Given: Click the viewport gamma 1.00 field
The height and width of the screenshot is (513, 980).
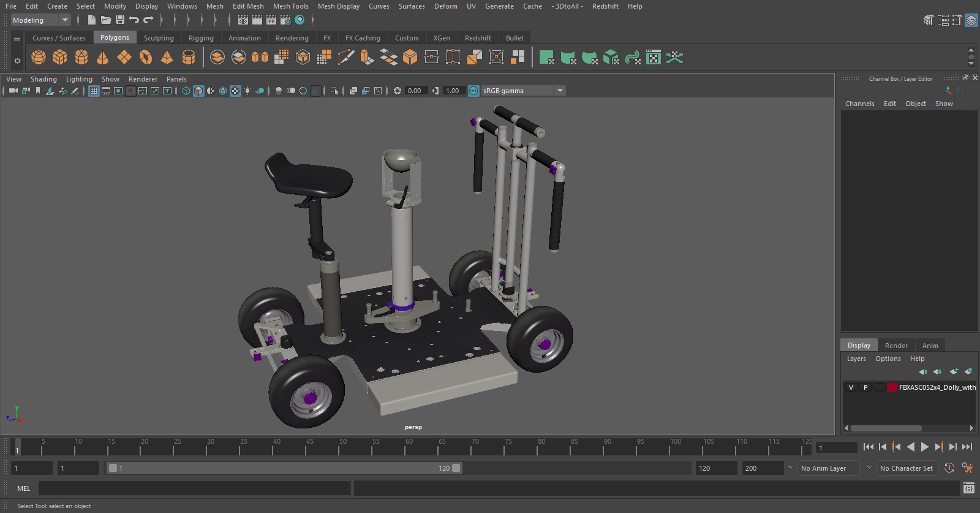Looking at the screenshot, I should 453,91.
